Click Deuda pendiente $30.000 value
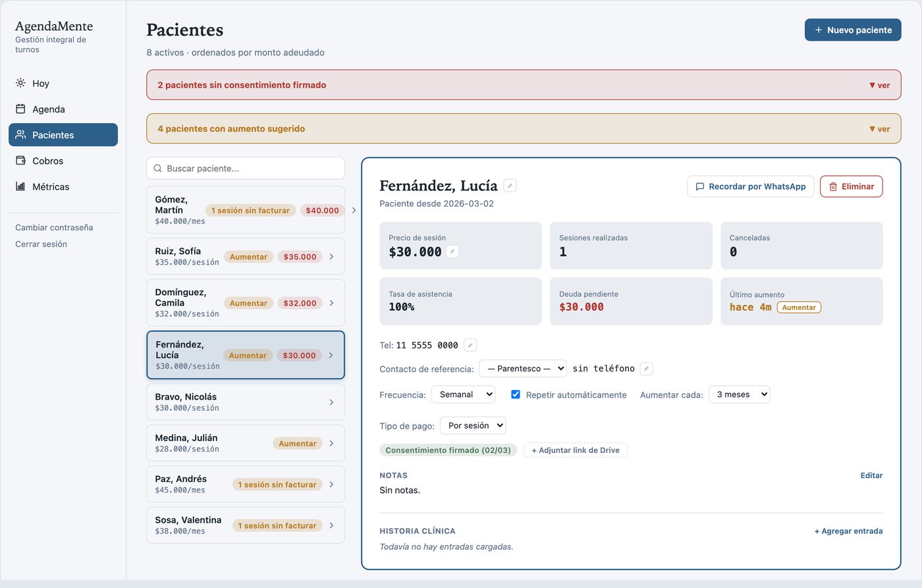Screen dimensions: 922x588 coord(582,307)
